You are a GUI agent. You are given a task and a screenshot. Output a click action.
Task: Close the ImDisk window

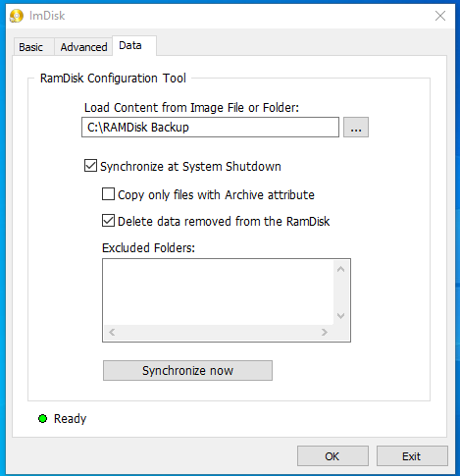coord(440,16)
